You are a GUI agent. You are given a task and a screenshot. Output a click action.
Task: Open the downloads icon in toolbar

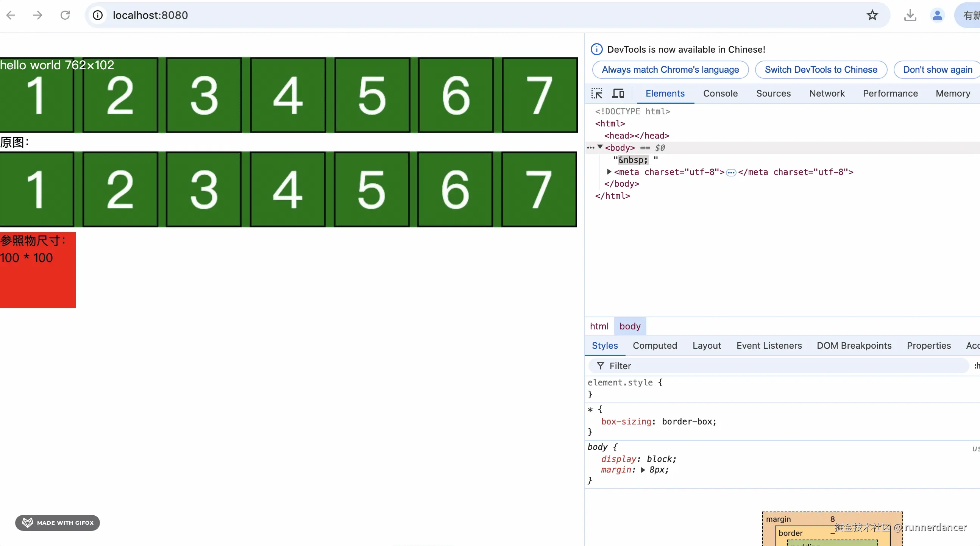[910, 15]
